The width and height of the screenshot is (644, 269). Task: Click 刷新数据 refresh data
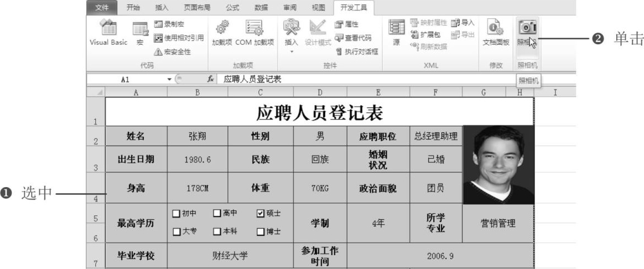coord(428,46)
